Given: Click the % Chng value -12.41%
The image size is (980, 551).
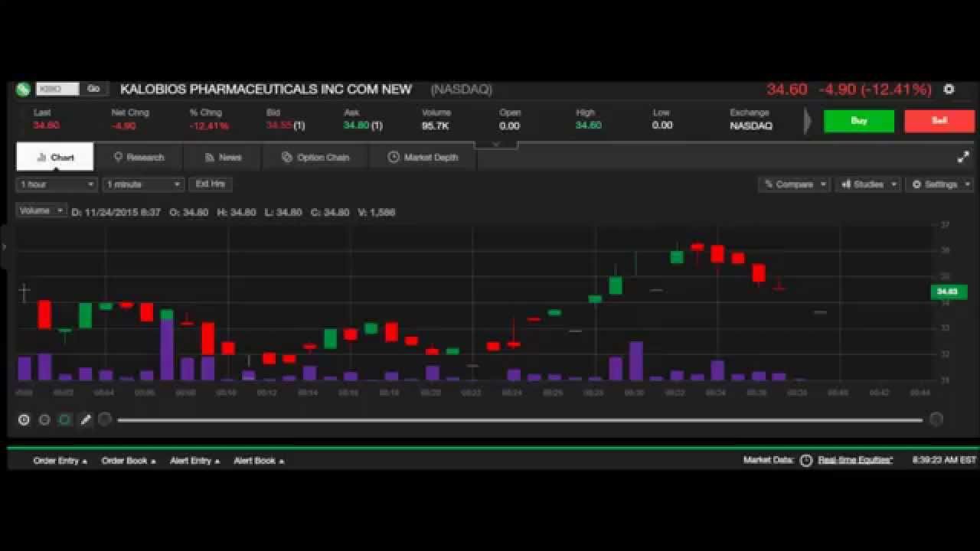Looking at the screenshot, I should 209,126.
